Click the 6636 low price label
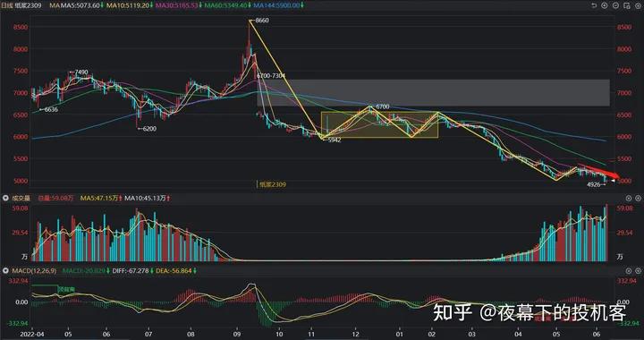Viewport: 644px width, 340px height. (50, 110)
